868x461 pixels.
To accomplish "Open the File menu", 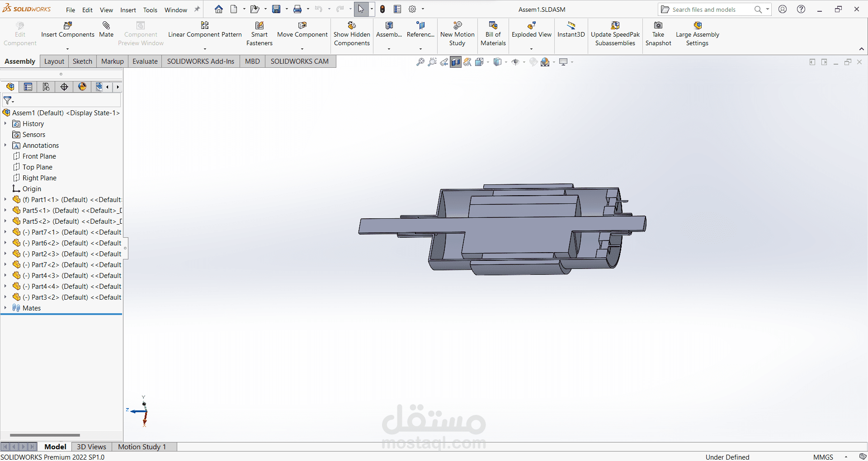I will coord(71,10).
